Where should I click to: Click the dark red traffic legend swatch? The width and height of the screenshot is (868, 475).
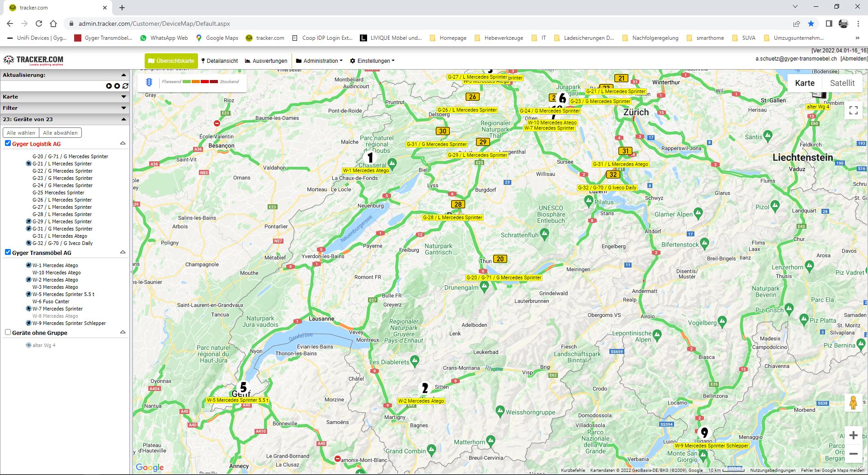tap(213, 82)
